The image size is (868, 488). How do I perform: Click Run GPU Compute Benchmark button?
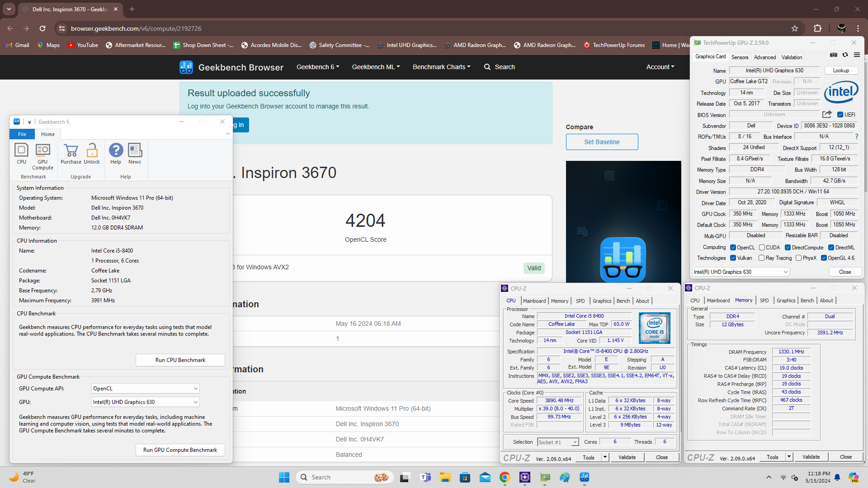click(180, 450)
